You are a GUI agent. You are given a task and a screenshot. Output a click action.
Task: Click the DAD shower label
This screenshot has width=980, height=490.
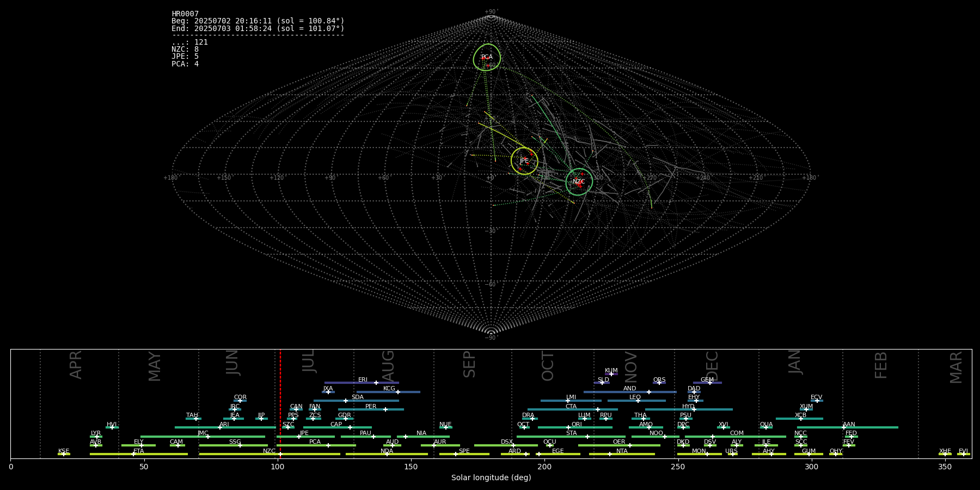tap(694, 389)
